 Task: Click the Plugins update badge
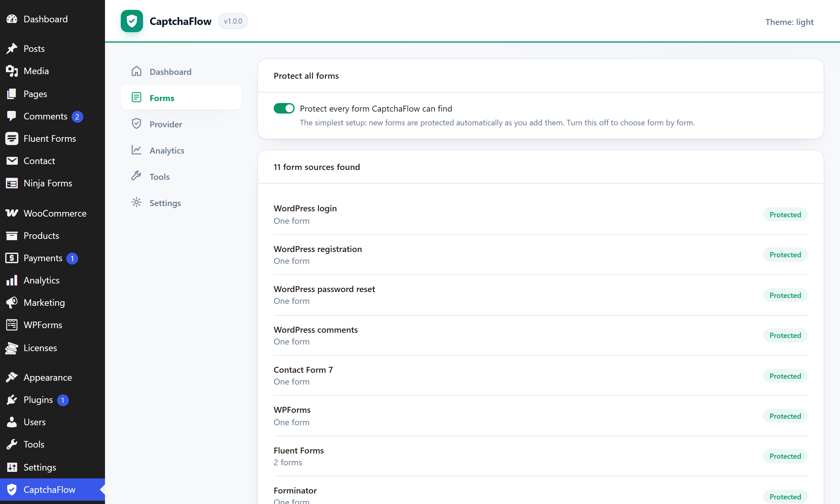63,400
